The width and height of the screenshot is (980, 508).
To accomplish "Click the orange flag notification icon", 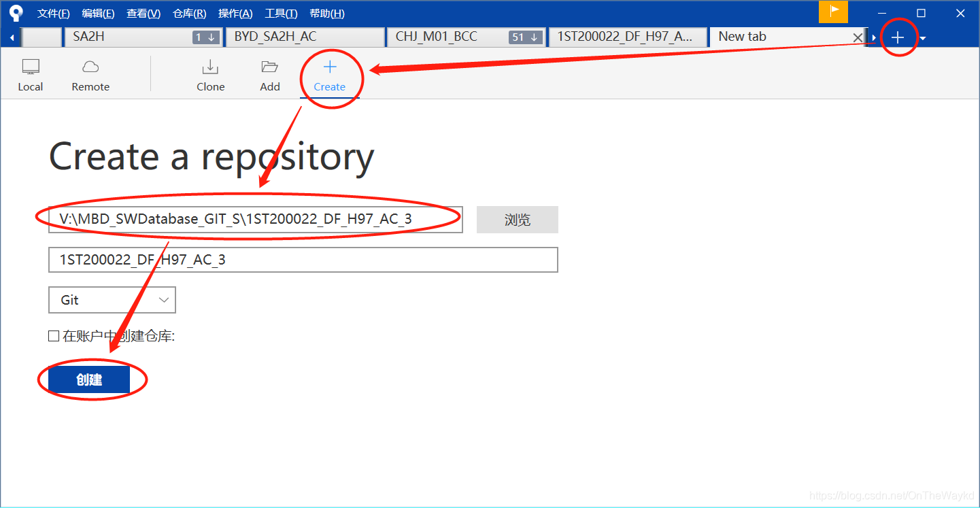I will (833, 12).
